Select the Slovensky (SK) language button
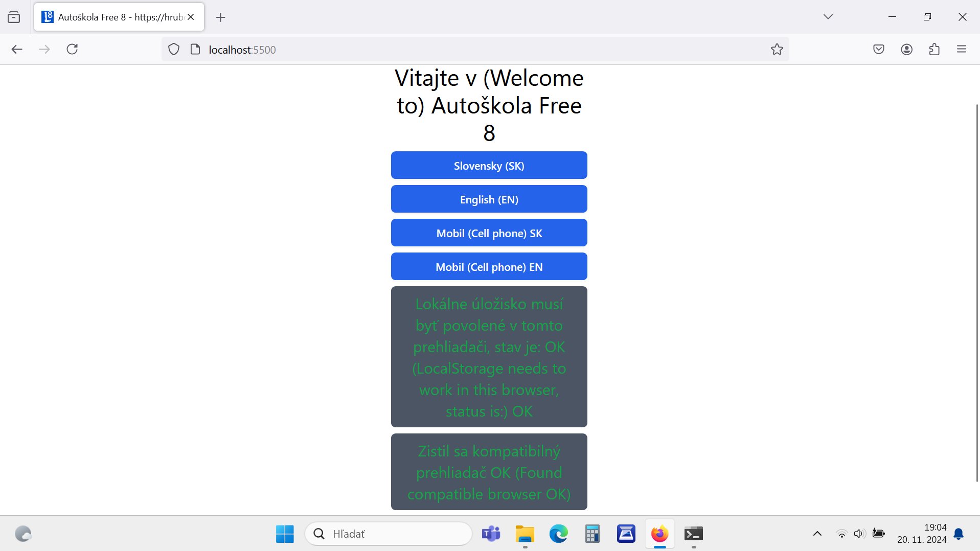Screen dimensions: 980x551 (489, 165)
